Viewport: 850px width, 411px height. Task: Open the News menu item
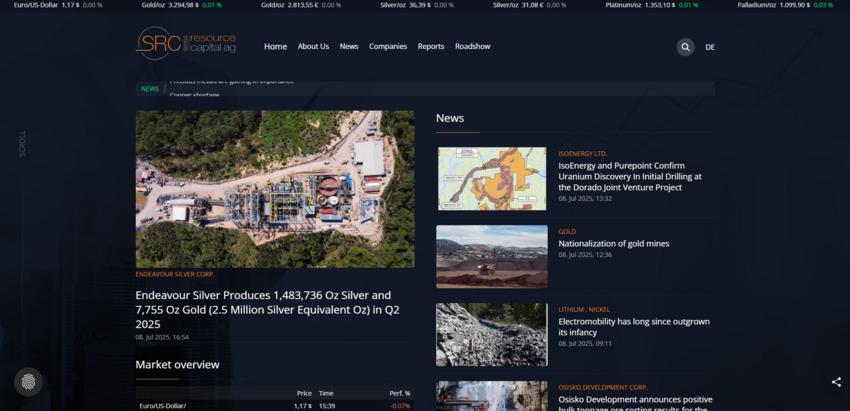pyautogui.click(x=349, y=47)
